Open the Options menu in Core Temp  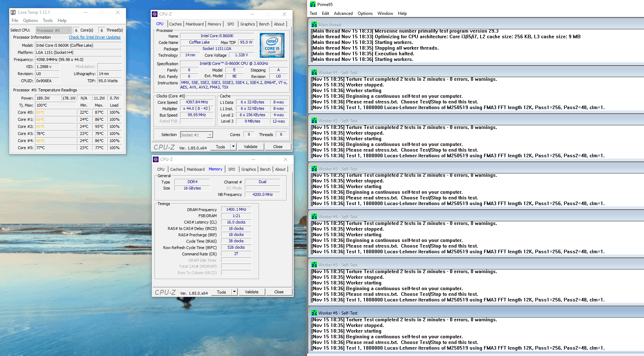pos(30,21)
